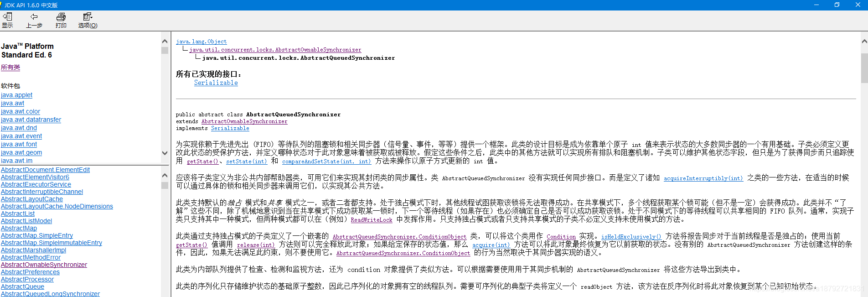Click the JDK API window title icon
Viewport: 868px width, 297px height.
click(x=1, y=5)
